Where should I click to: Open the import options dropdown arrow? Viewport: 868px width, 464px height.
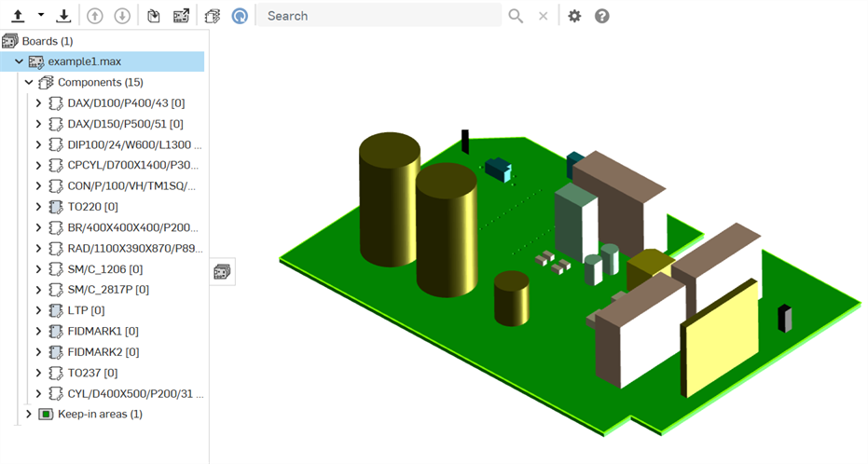pos(41,16)
